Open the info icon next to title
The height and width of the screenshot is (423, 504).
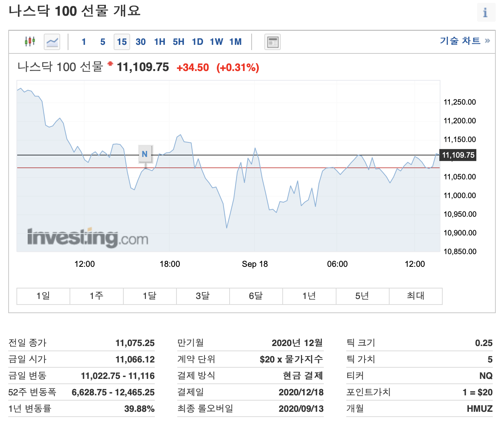pos(486,12)
